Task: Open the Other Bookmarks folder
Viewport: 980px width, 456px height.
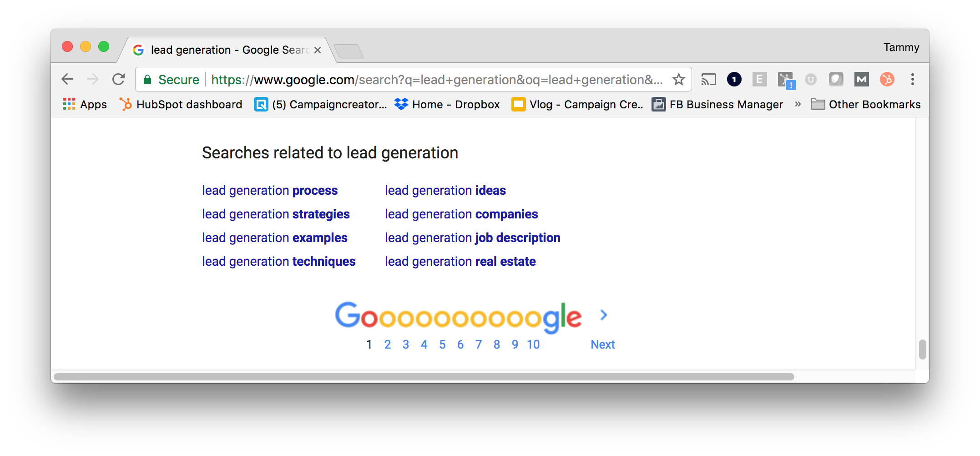Action: pyautogui.click(x=865, y=104)
